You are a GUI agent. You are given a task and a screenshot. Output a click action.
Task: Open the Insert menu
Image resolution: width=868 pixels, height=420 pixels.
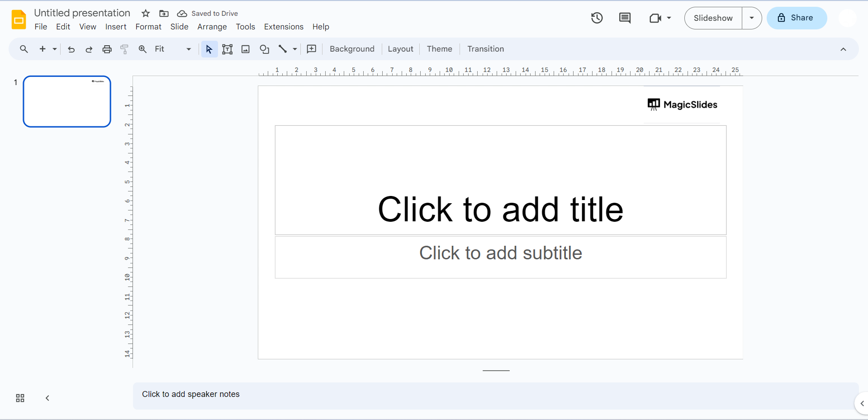click(116, 27)
